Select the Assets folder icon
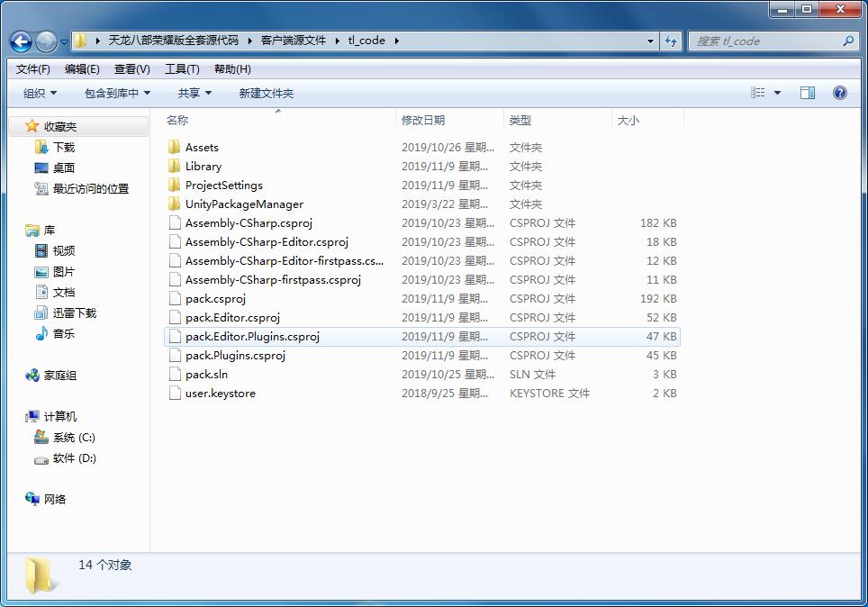The height and width of the screenshot is (607, 868). (175, 147)
